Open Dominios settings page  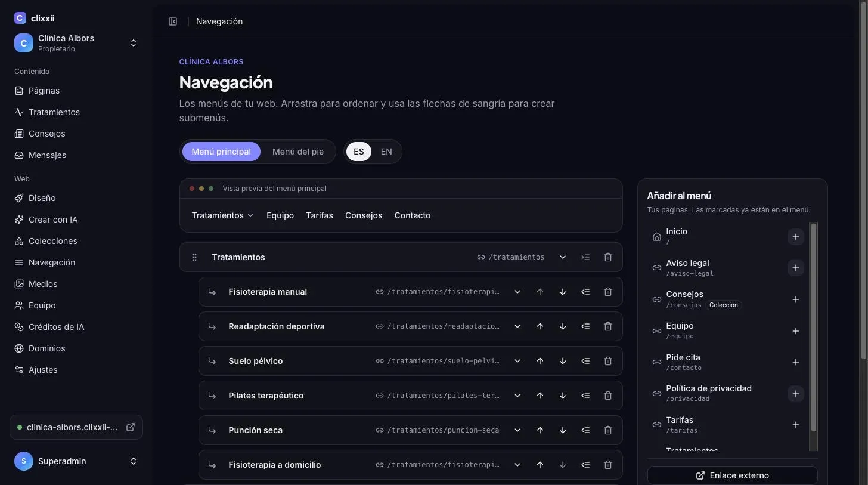tap(76, 348)
